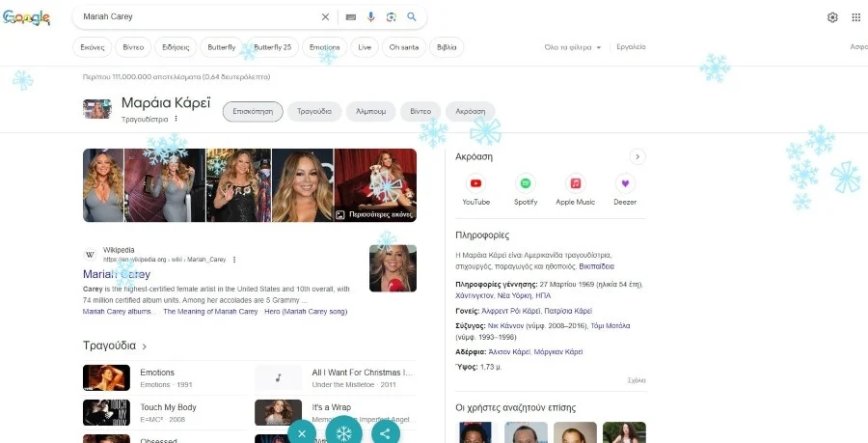This screenshot has width=868, height=443.
Task: Clear the search box with the X icon
Action: (x=325, y=17)
